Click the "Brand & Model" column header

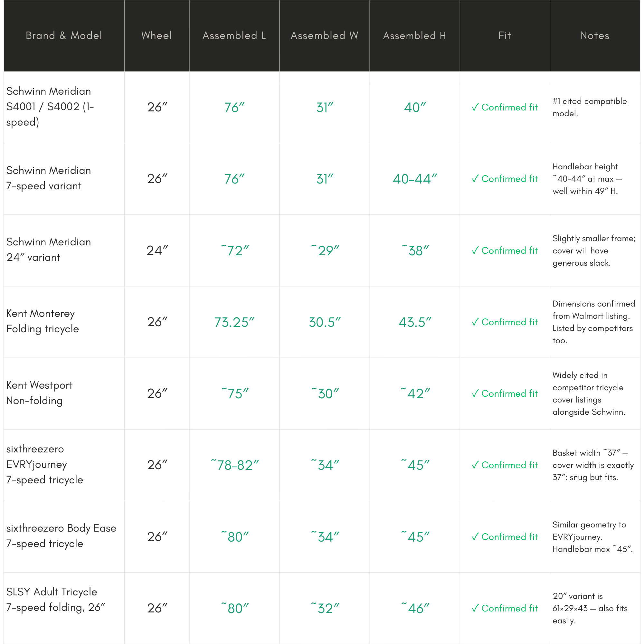click(x=64, y=36)
